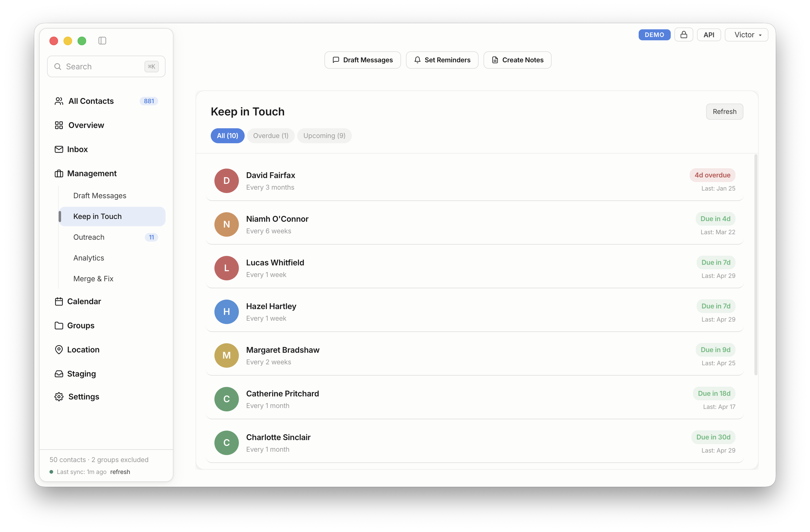Click the Location pin icon
This screenshot has width=810, height=532.
(x=59, y=350)
